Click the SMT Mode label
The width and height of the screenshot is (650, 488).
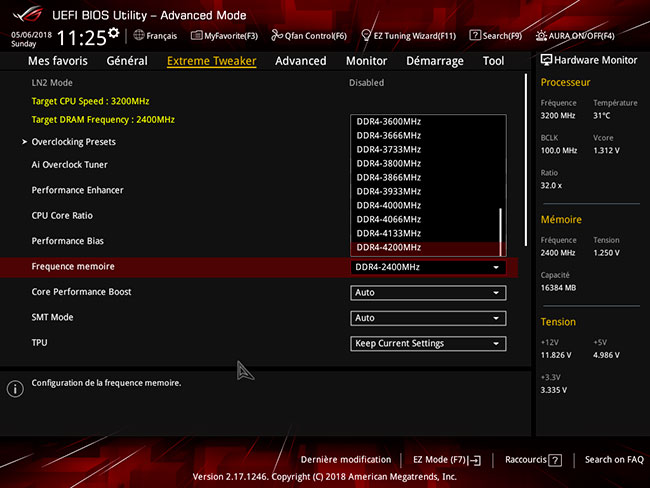52,317
